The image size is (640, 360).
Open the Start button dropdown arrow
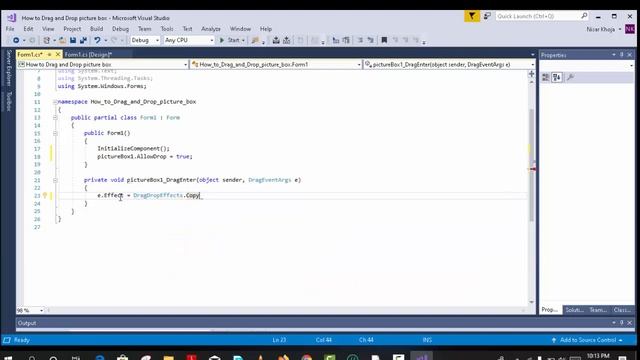pyautogui.click(x=243, y=40)
